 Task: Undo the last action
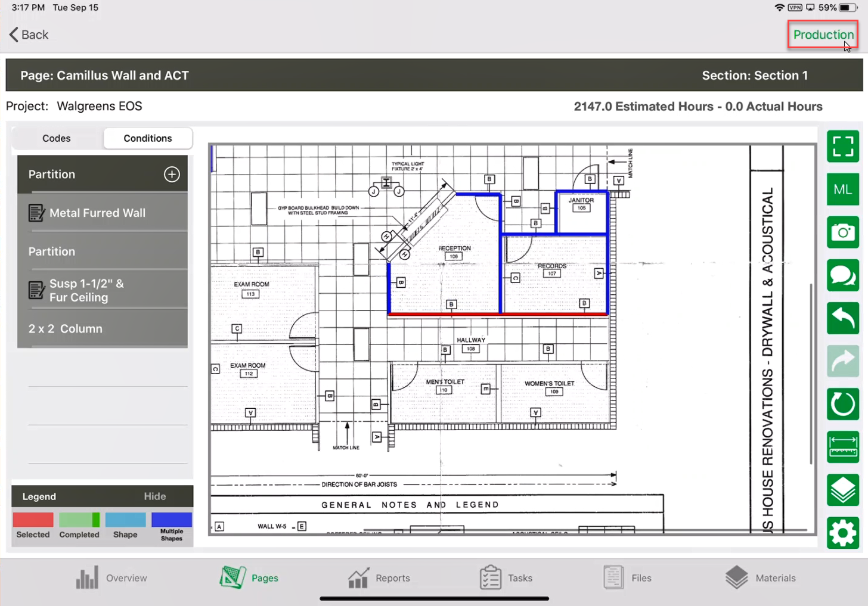point(842,318)
